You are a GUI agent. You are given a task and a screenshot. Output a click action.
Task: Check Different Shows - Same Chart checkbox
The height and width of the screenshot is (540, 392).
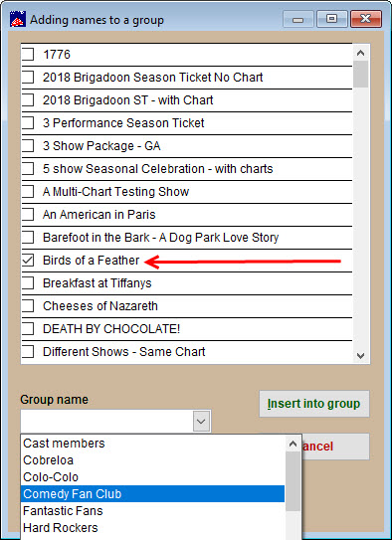28,352
